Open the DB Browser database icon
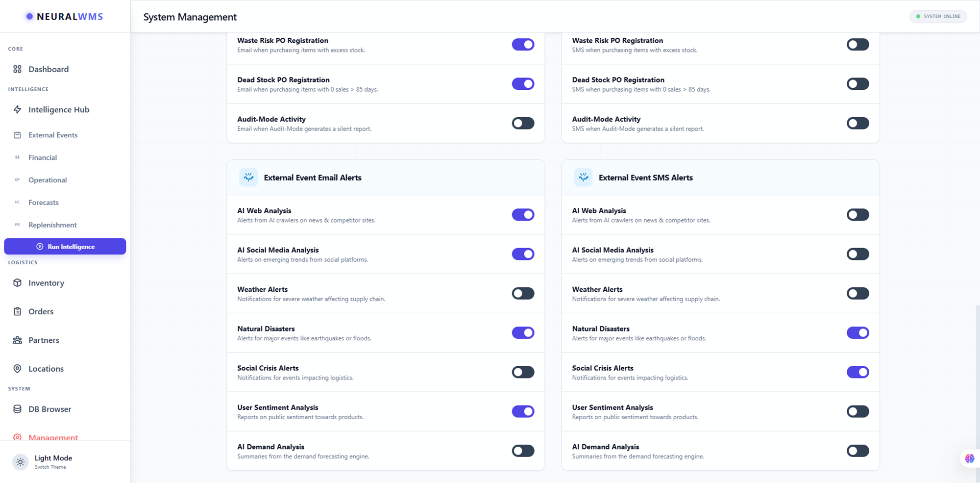This screenshot has height=483, width=980. click(x=17, y=409)
